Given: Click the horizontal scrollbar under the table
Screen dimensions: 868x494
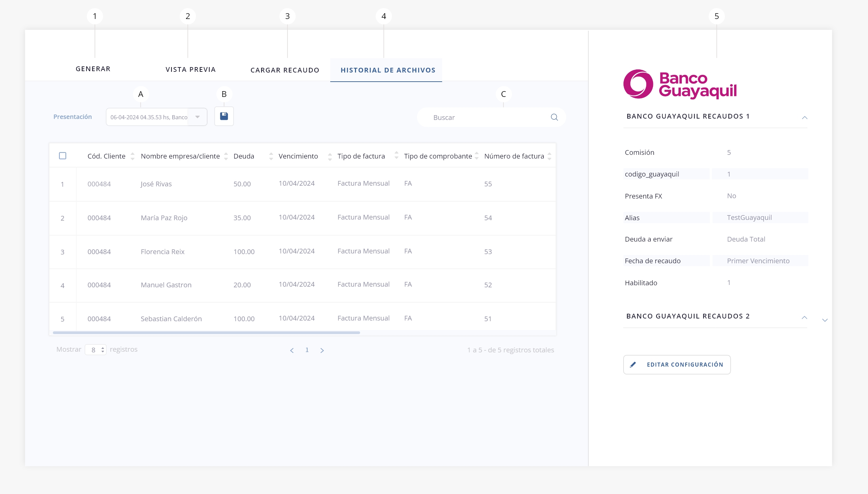Looking at the screenshot, I should coord(206,333).
